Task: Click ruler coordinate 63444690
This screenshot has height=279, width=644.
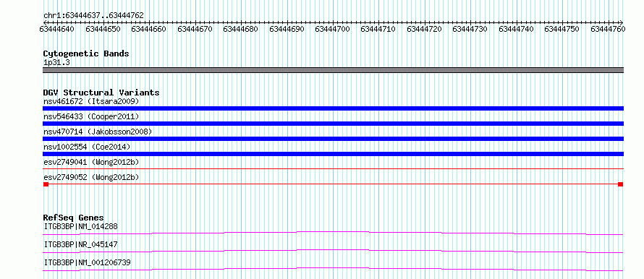Action: pyautogui.click(x=287, y=30)
